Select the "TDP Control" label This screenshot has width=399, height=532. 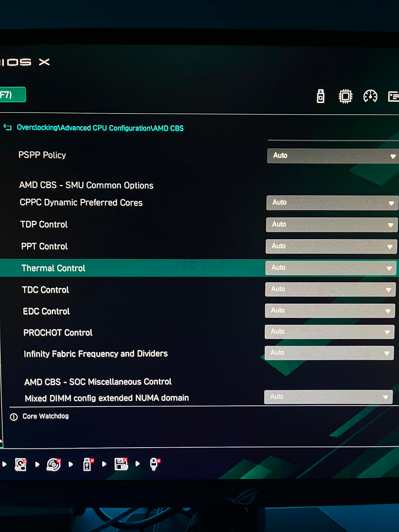click(x=44, y=224)
